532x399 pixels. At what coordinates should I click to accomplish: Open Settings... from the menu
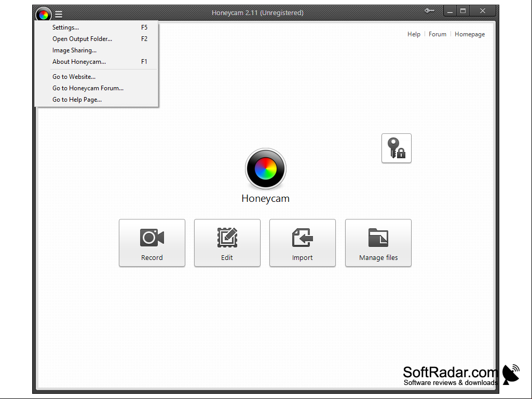coord(97,27)
